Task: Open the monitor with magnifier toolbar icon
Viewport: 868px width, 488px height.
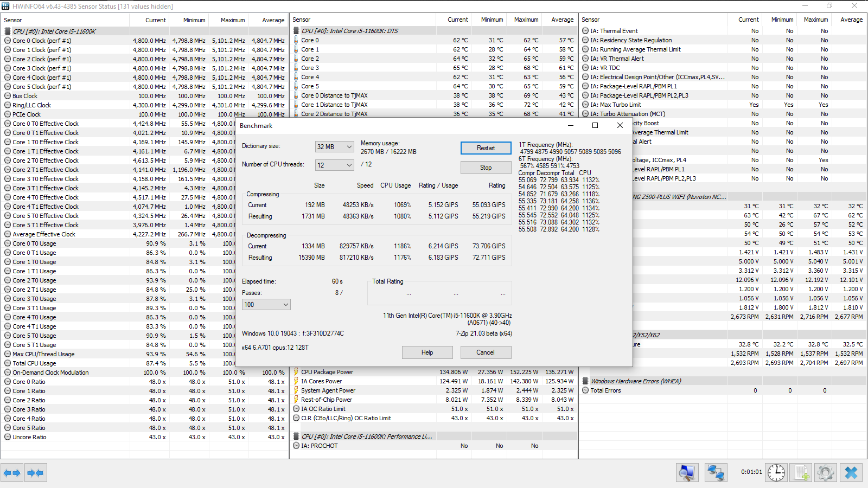Action: tap(687, 473)
